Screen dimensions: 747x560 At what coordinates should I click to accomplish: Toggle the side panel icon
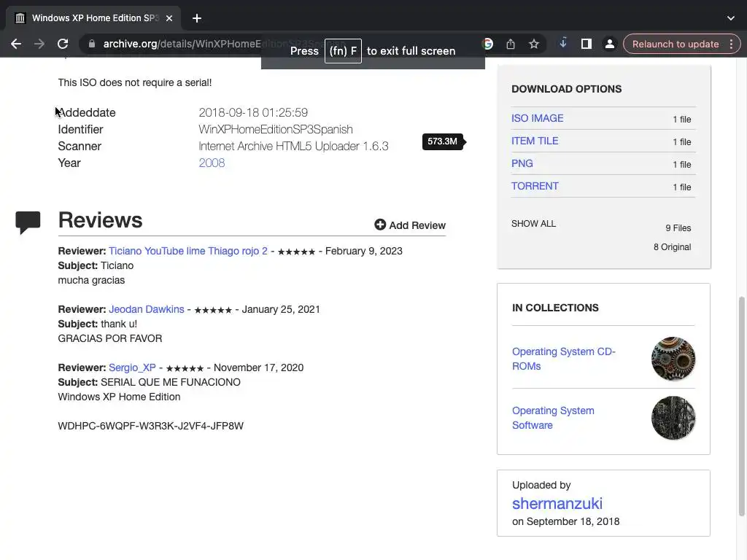pyautogui.click(x=586, y=44)
